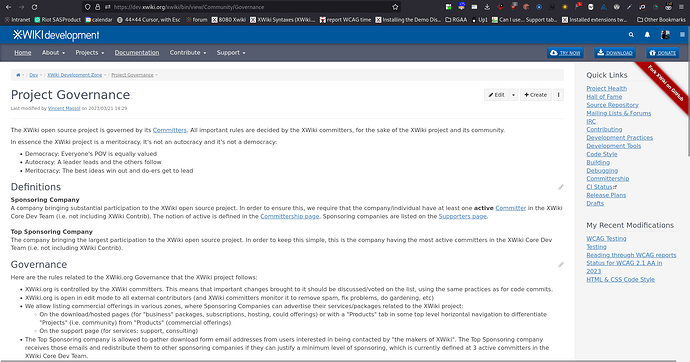Click the home icon in the breadcrumb
Screen dimensions: 690x362
[18, 75]
